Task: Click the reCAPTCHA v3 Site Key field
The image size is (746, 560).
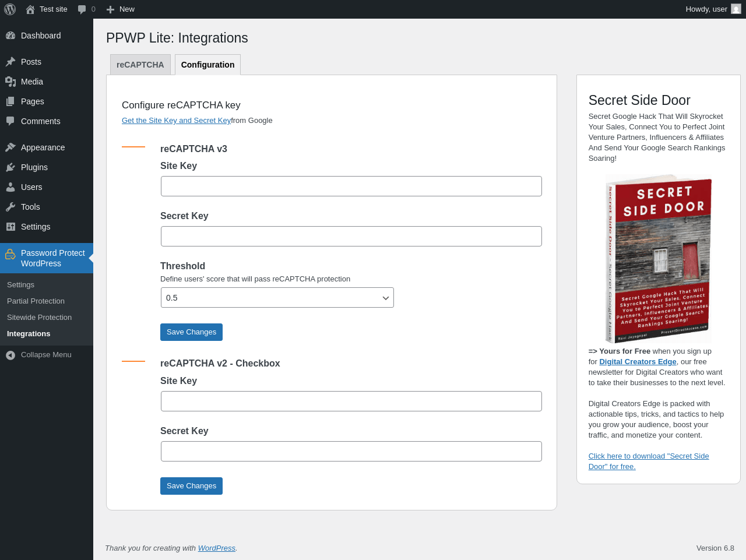Action: 351,186
